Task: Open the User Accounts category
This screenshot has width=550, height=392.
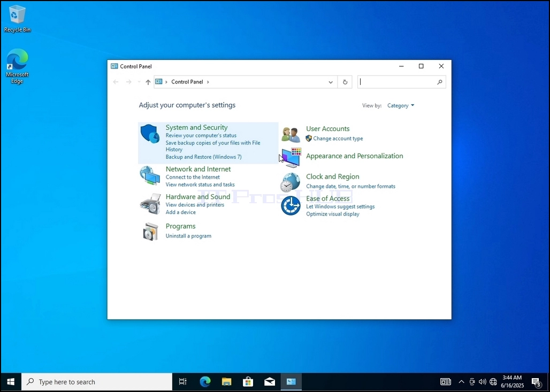Action: [327, 129]
